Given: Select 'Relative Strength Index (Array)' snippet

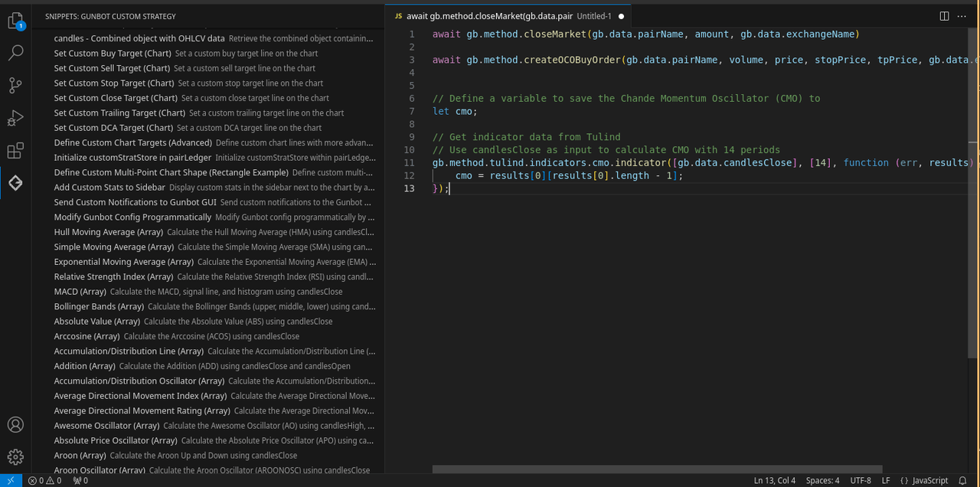Looking at the screenshot, I should click(208, 276).
